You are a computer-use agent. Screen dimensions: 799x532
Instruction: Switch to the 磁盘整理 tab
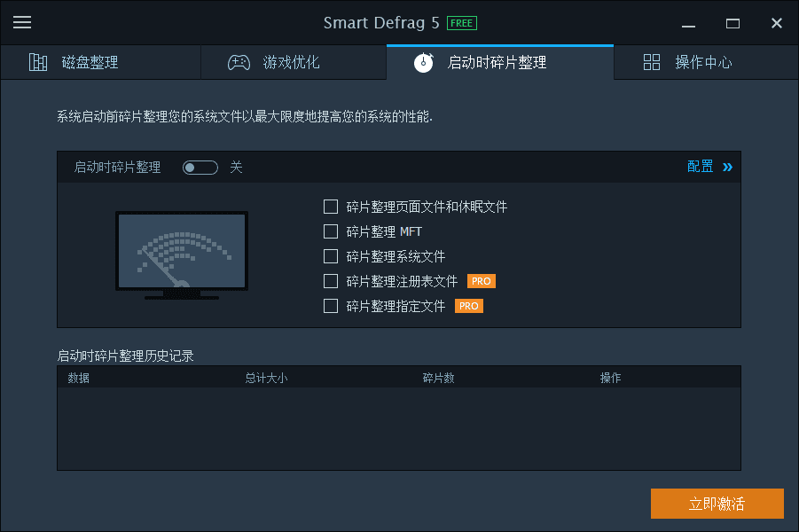[x=90, y=62]
